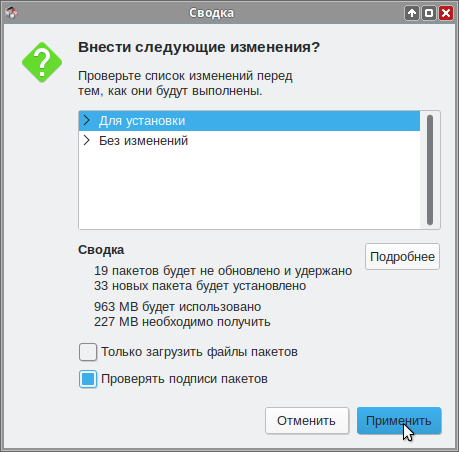Viewport: 459px width, 452px height.
Task: Expand the Для установки chevron
Action: (x=87, y=120)
